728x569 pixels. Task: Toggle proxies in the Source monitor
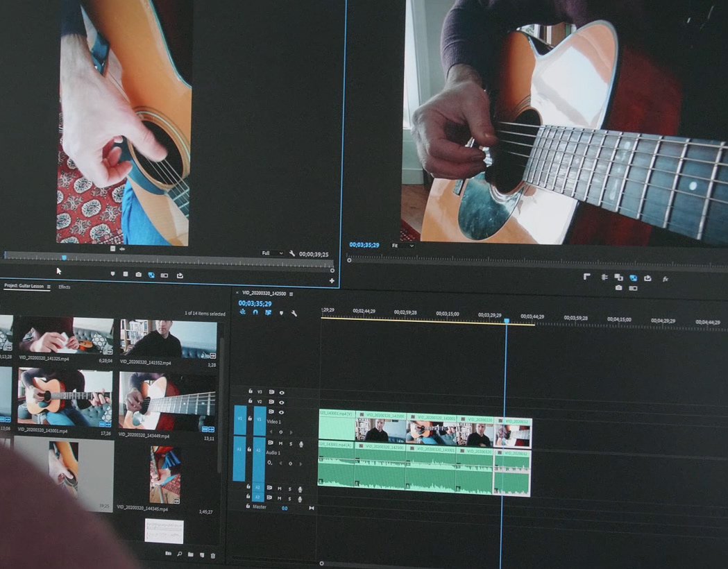(151, 275)
